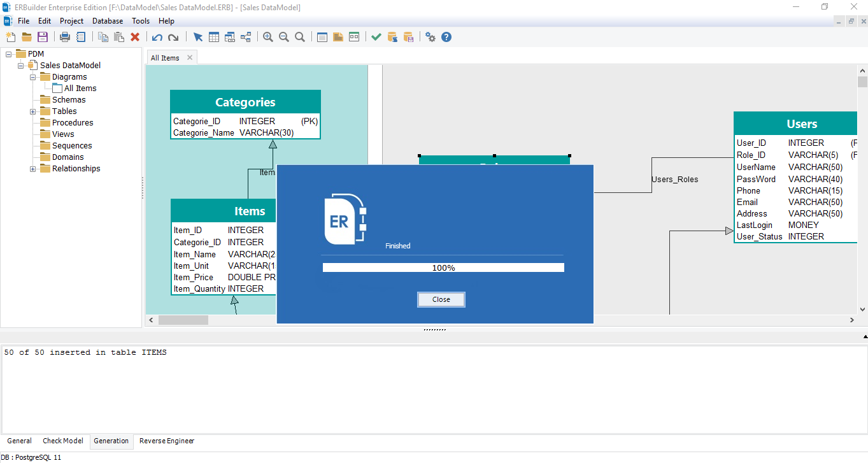
Task: Open the settings gears icon
Action: (x=430, y=37)
